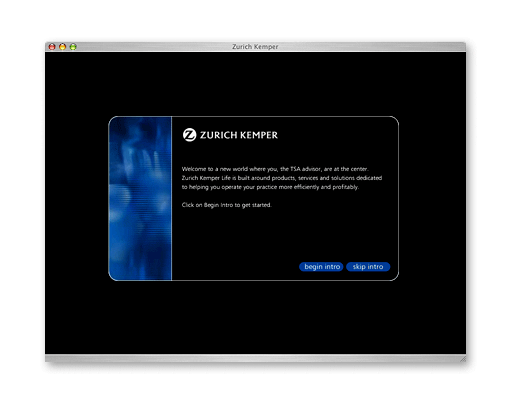The width and height of the screenshot is (510, 400).
Task: Click the line starting "Zurich Kemper Life is built"
Action: pos(282,178)
